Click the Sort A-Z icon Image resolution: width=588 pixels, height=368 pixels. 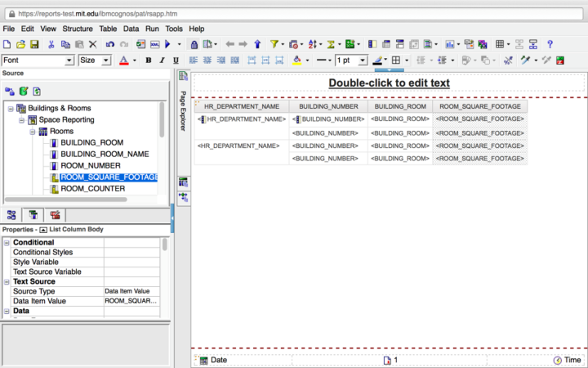pos(312,44)
